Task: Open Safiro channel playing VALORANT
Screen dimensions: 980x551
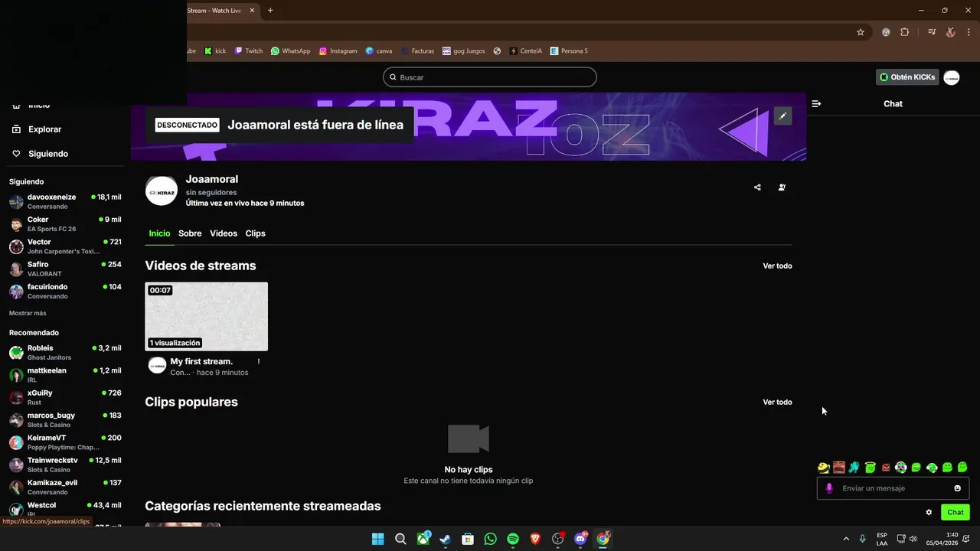Action: (x=65, y=269)
